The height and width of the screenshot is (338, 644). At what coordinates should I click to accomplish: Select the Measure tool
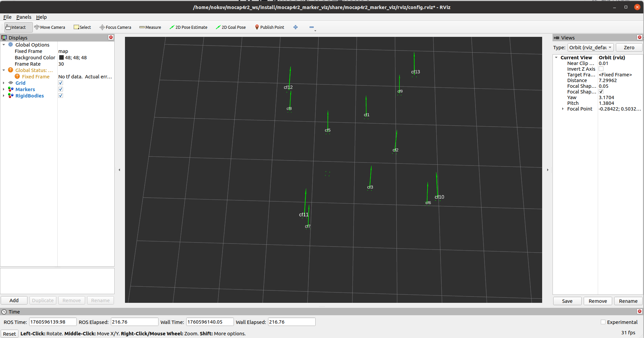pyautogui.click(x=150, y=27)
